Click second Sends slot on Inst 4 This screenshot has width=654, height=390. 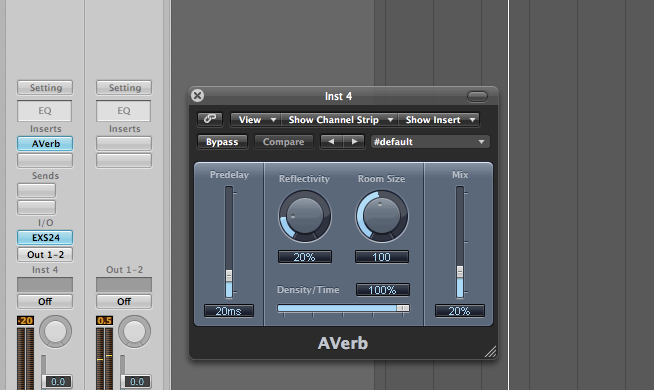pos(36,207)
